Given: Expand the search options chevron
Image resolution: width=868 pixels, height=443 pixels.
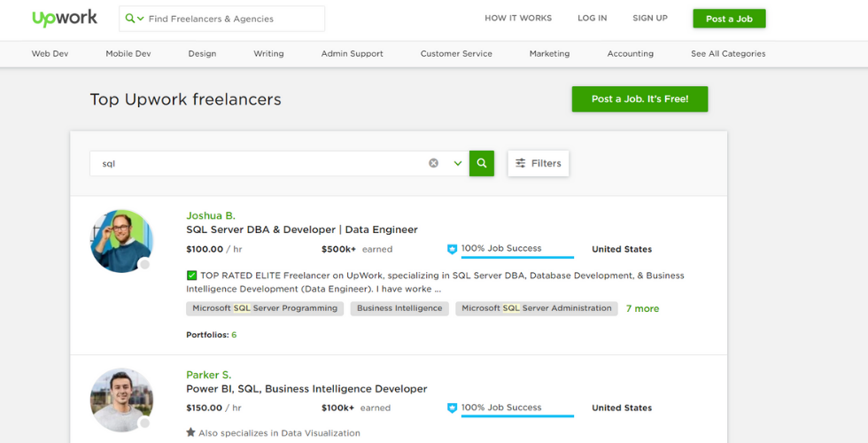Looking at the screenshot, I should pos(458,163).
